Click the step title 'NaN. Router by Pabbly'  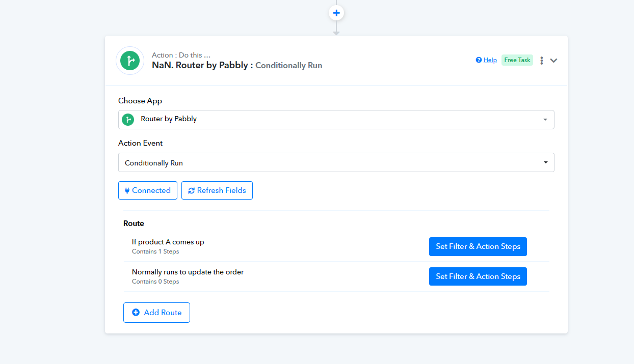202,65
